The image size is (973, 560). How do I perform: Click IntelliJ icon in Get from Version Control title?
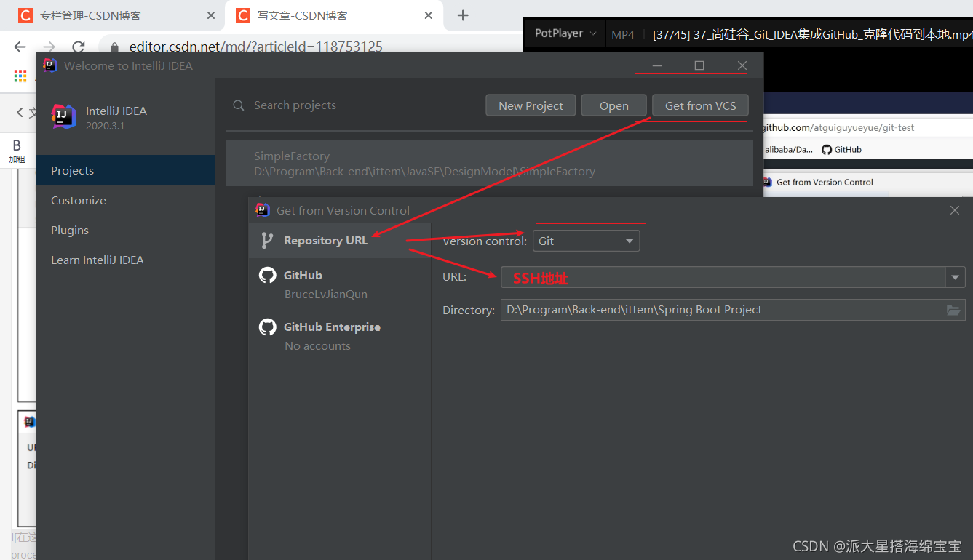click(263, 210)
